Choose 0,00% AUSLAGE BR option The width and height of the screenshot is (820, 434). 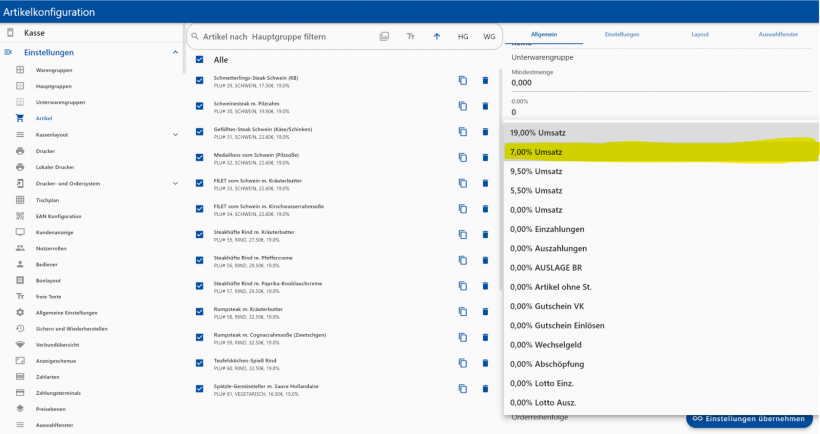click(x=661, y=268)
